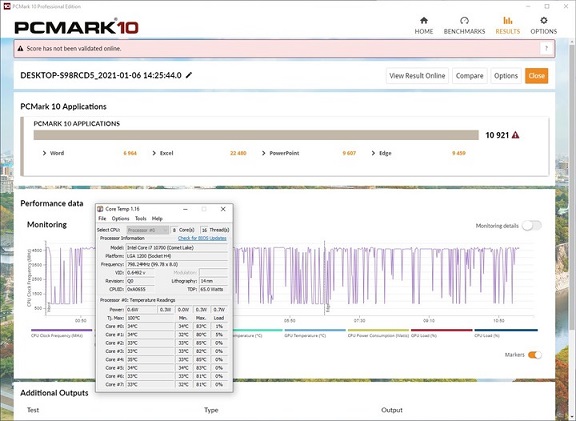Open the Select CPU processor dropdown

coord(148,230)
